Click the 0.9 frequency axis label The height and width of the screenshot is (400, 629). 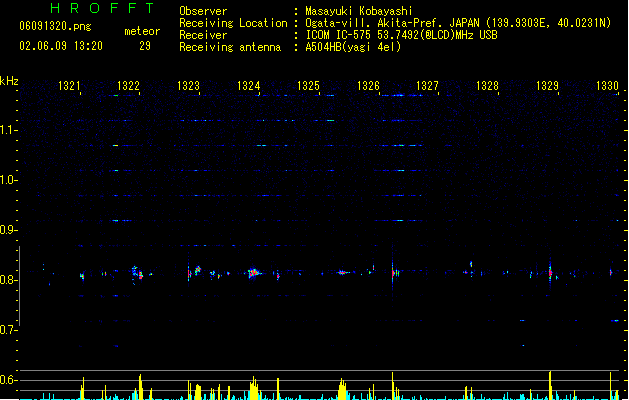point(7,230)
